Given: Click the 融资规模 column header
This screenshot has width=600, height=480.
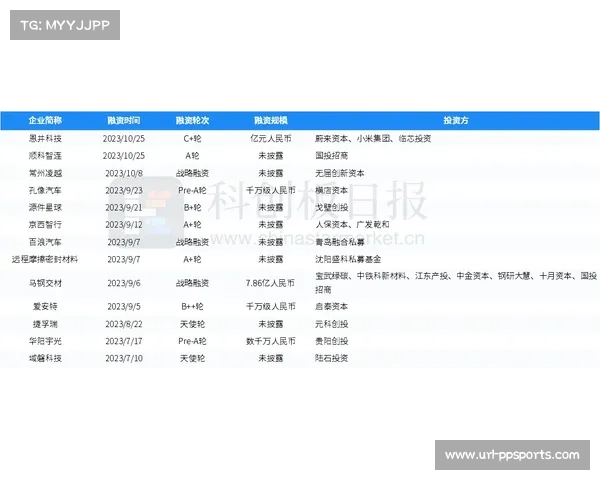Looking at the screenshot, I should click(x=270, y=120).
